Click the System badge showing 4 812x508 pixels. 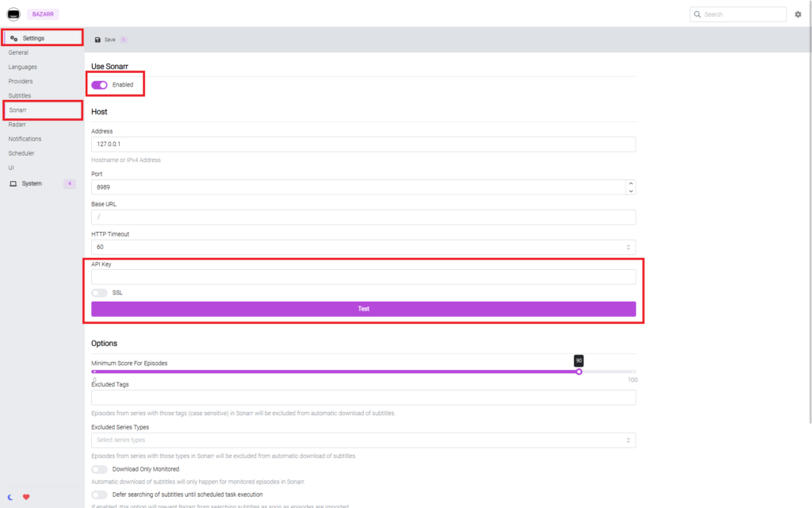coord(70,183)
